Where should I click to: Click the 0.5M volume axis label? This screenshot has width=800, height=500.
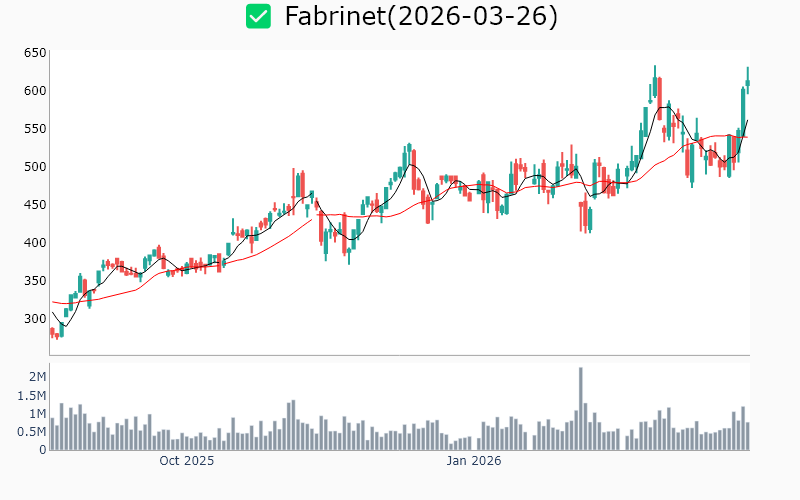pyautogui.click(x=31, y=431)
